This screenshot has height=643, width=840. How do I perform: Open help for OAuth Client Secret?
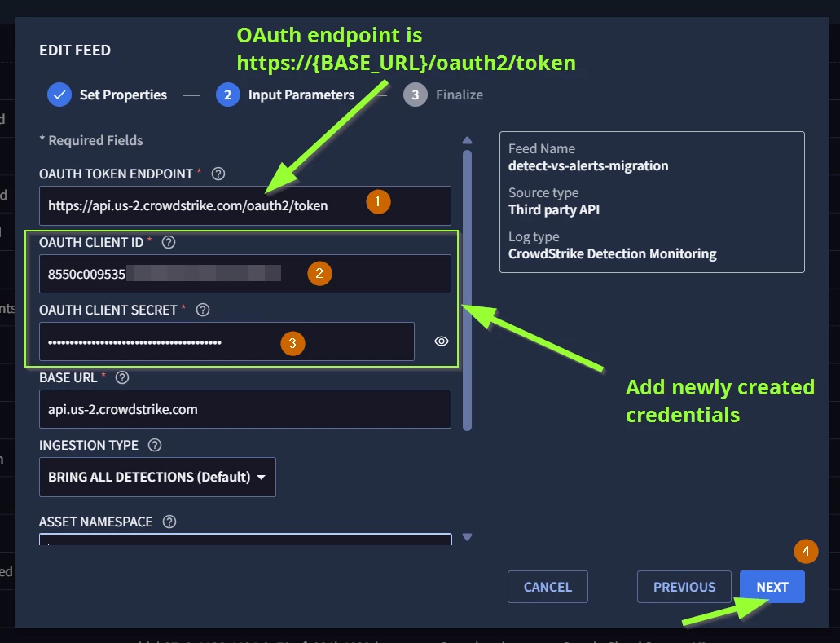(x=203, y=310)
